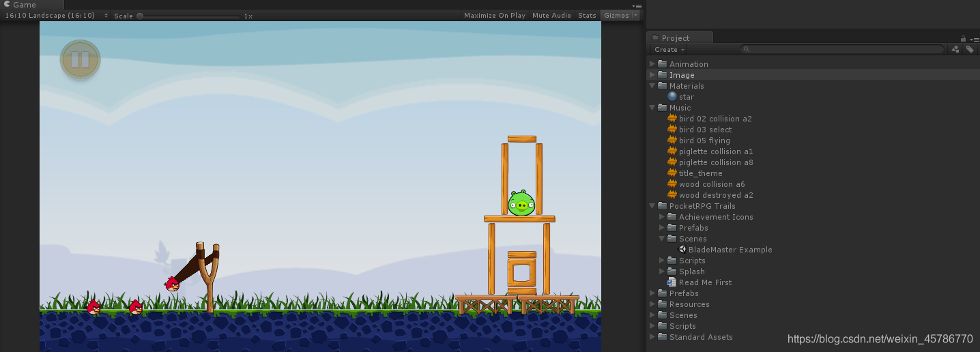Click the magnifier icon in Project search
Screen dimensions: 980x352
point(747,49)
